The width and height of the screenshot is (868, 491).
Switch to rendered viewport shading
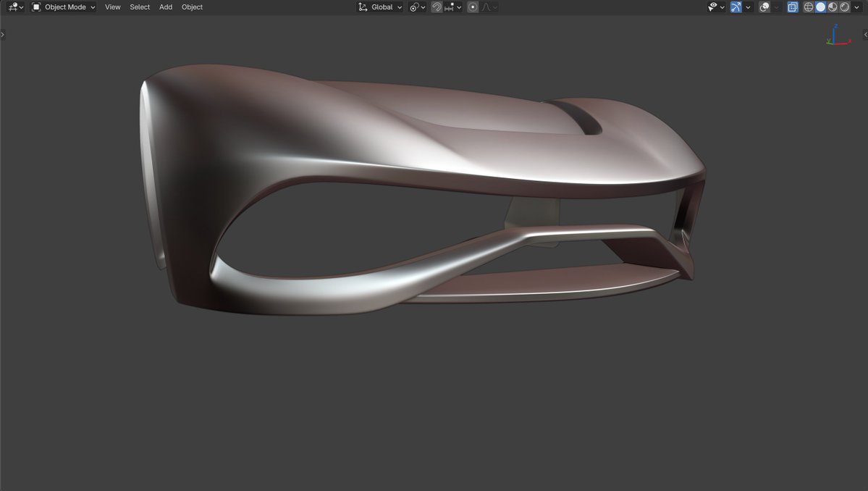click(x=843, y=7)
